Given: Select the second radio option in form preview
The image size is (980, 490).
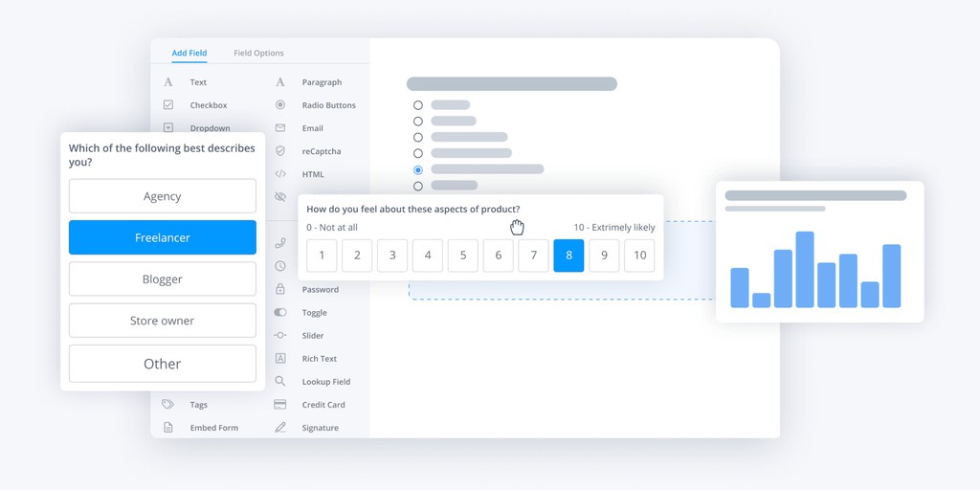Looking at the screenshot, I should [x=418, y=122].
